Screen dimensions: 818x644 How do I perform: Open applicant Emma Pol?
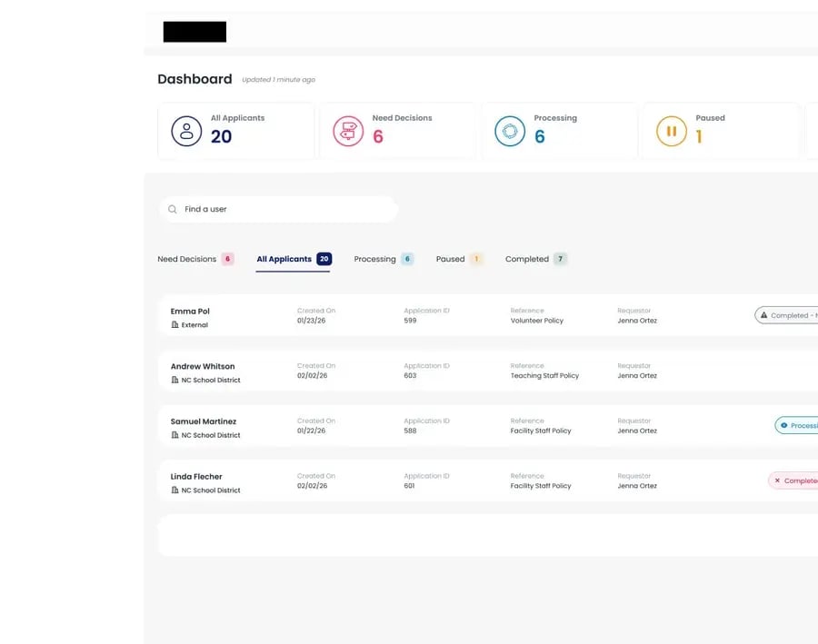pos(190,312)
